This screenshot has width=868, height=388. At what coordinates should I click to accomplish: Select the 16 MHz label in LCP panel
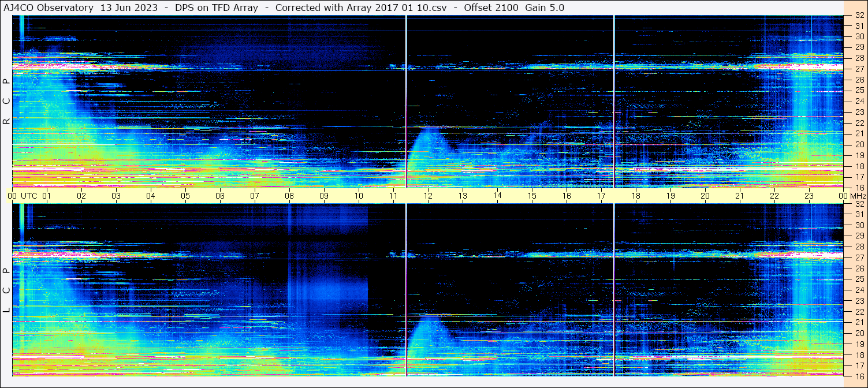pyautogui.click(x=858, y=375)
